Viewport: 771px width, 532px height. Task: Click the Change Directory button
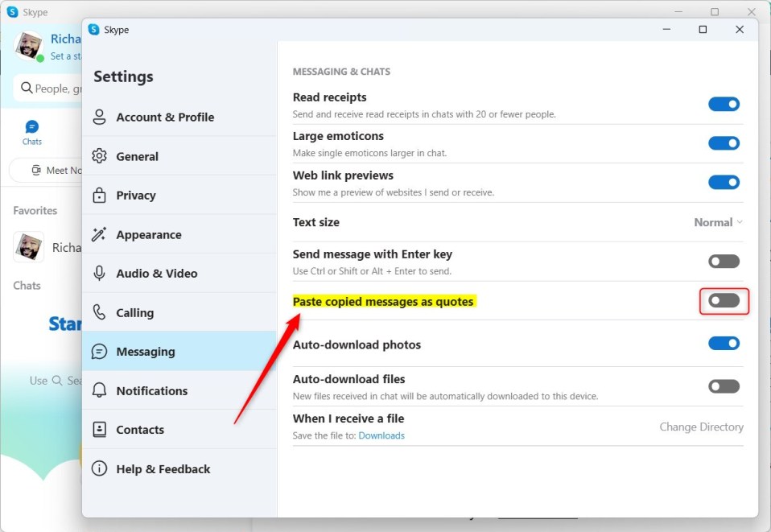click(x=701, y=427)
